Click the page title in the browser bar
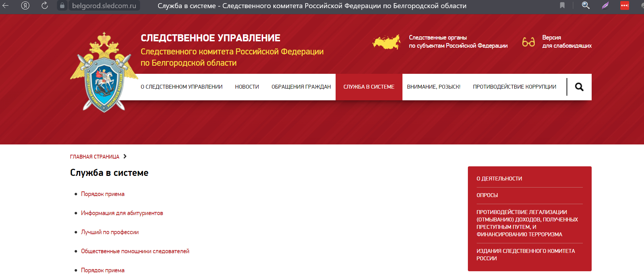The height and width of the screenshot is (279, 644). click(312, 6)
